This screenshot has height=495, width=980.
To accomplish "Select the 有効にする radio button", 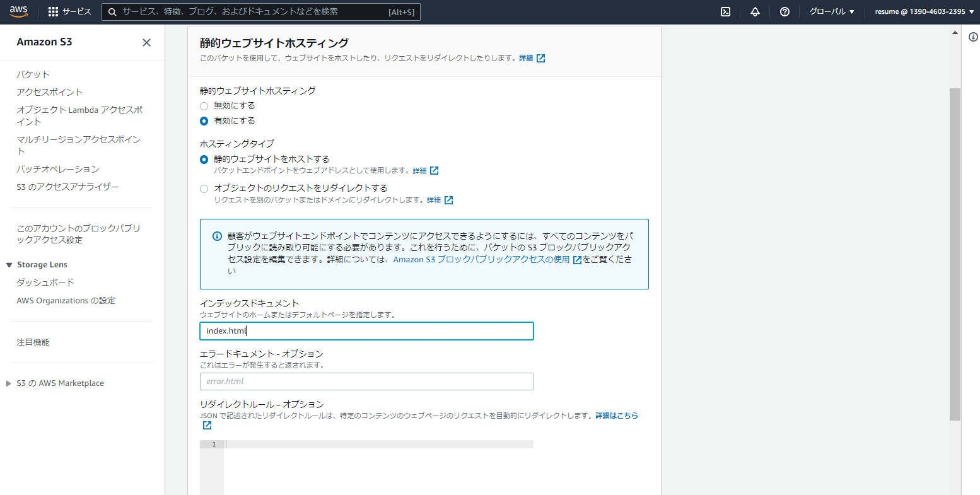I will point(204,121).
